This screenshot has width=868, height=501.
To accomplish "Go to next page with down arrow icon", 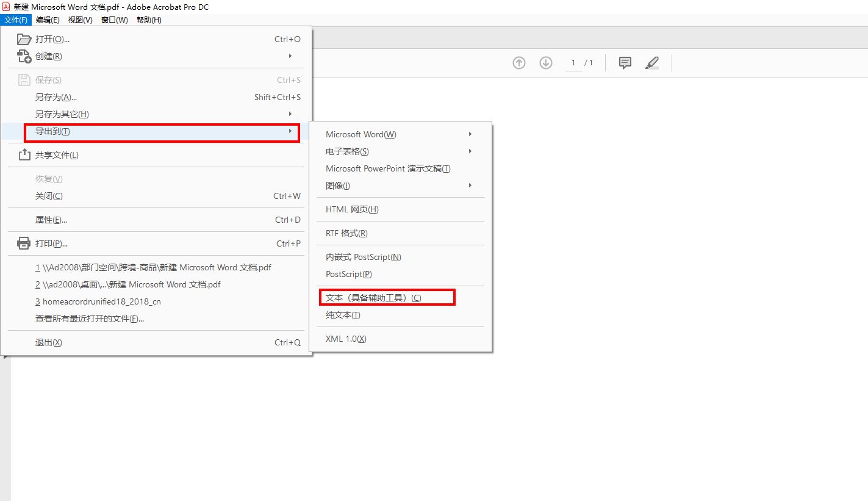I will coord(546,63).
